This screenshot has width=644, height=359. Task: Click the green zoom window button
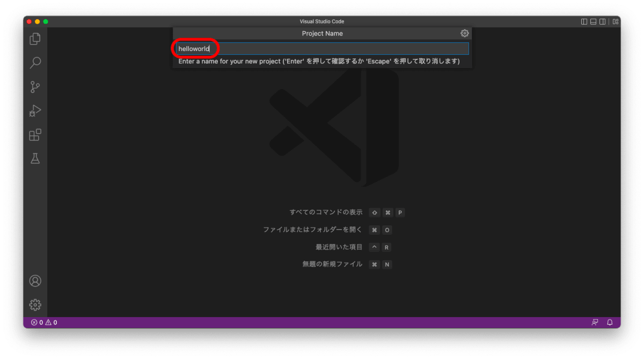(x=46, y=21)
